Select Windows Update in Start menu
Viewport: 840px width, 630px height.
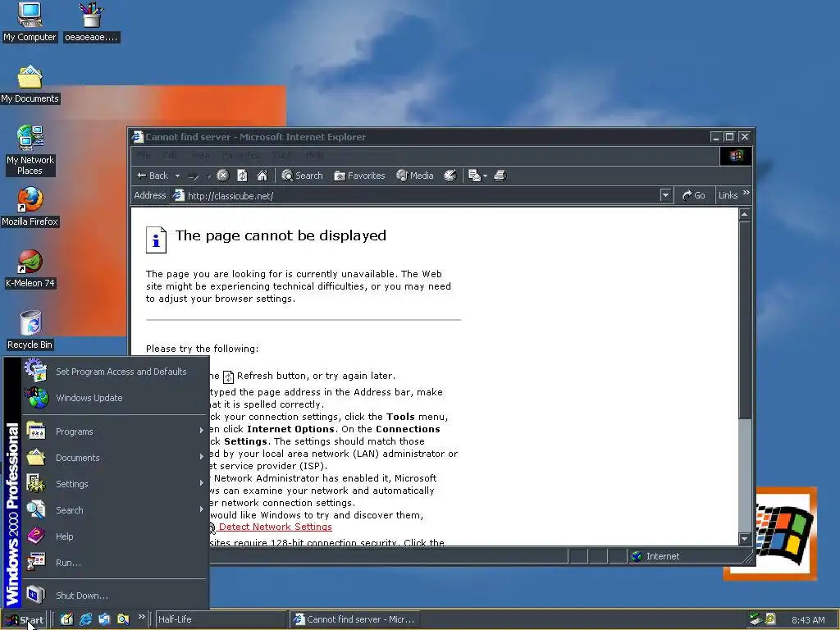115,398
